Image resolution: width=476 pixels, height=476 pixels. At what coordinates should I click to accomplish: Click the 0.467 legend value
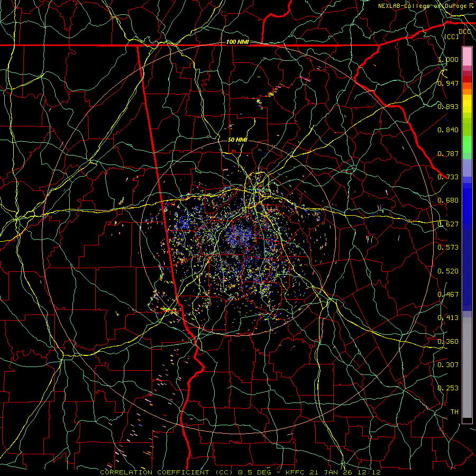[x=448, y=295]
